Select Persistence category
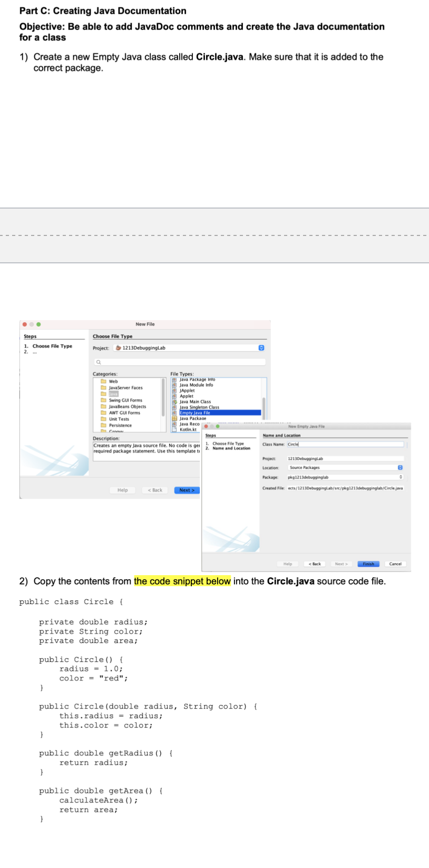This screenshot has width=429, height=868. (116, 426)
